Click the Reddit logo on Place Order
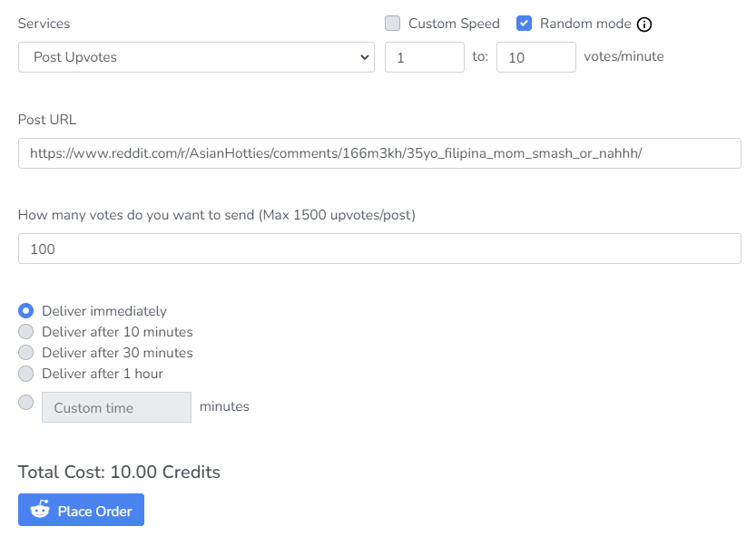 tap(40, 511)
